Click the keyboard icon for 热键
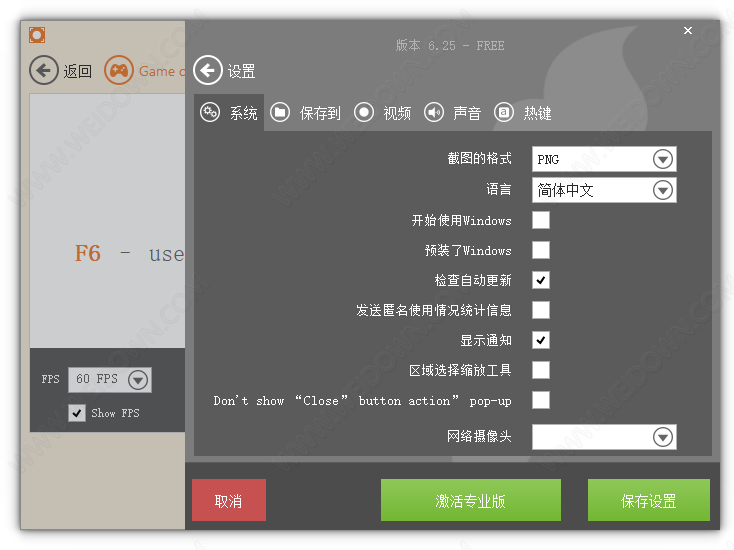 pyautogui.click(x=504, y=112)
